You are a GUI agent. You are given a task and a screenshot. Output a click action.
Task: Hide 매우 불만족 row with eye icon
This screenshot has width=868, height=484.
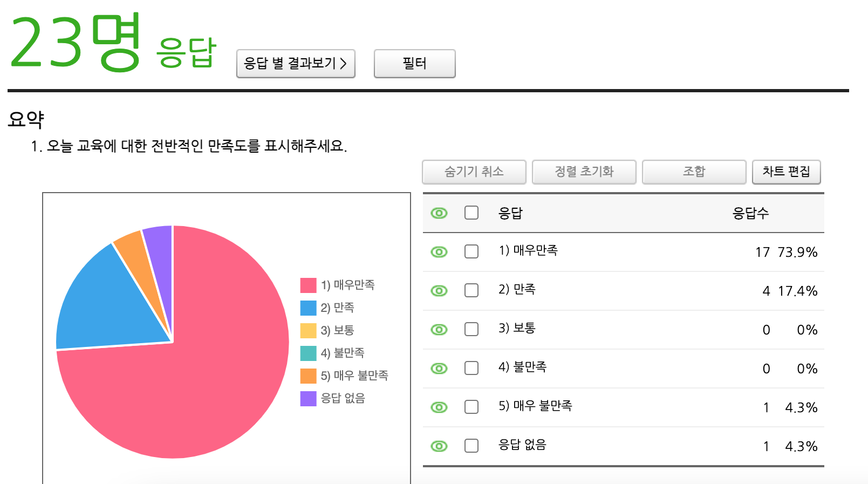point(439,407)
